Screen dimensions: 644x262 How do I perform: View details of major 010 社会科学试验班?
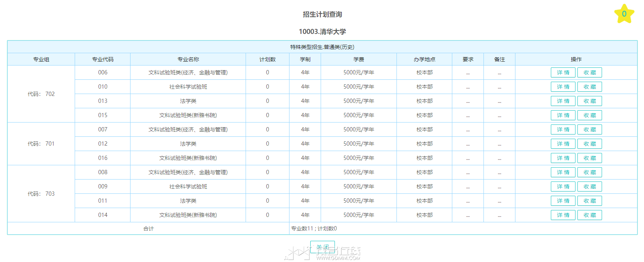[563, 87]
